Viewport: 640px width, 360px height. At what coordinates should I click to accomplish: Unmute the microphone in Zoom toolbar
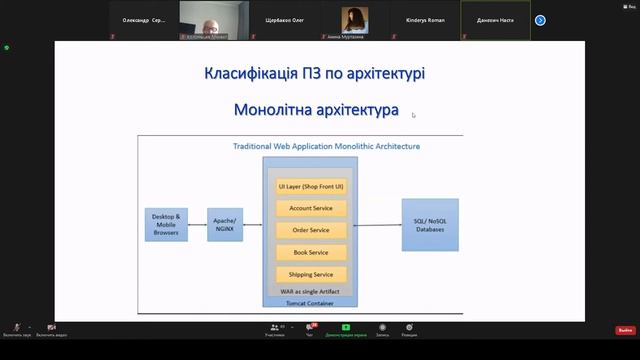17,330
